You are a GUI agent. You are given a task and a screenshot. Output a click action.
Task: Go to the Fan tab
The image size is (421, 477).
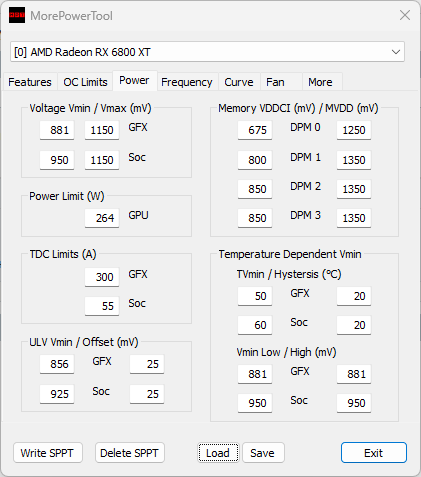click(x=275, y=82)
